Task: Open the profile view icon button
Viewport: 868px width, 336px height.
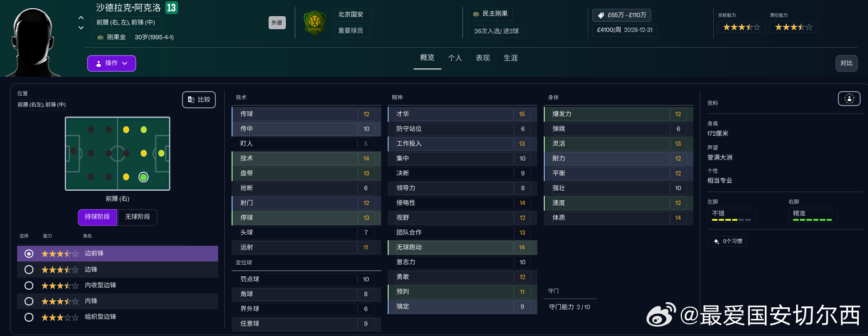Action: (849, 99)
